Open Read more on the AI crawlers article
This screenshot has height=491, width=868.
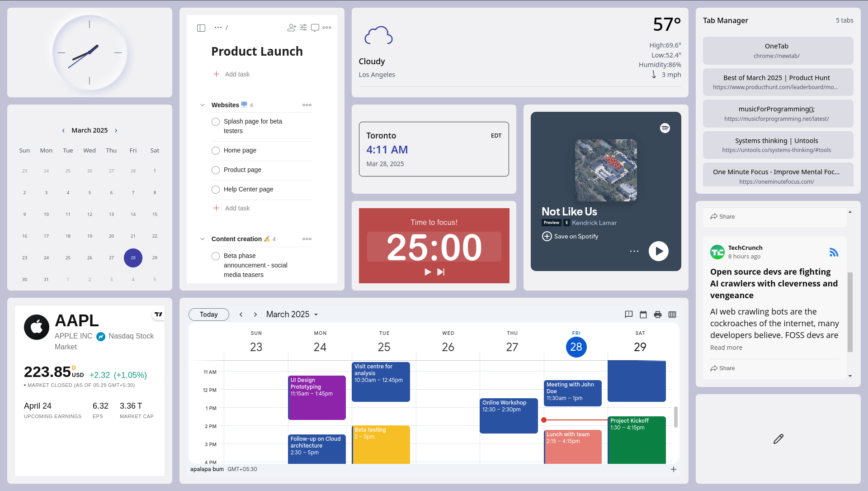pyautogui.click(x=726, y=348)
